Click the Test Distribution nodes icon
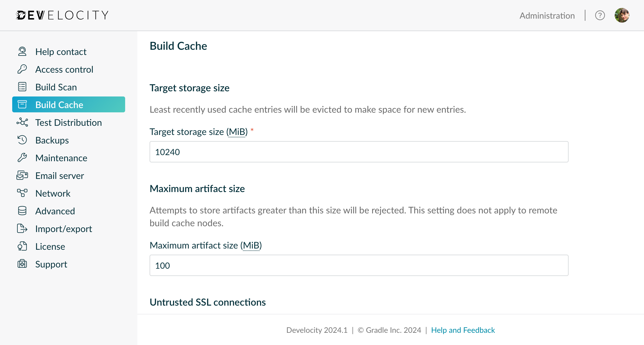Viewport: 644px width, 345px height. [22, 122]
